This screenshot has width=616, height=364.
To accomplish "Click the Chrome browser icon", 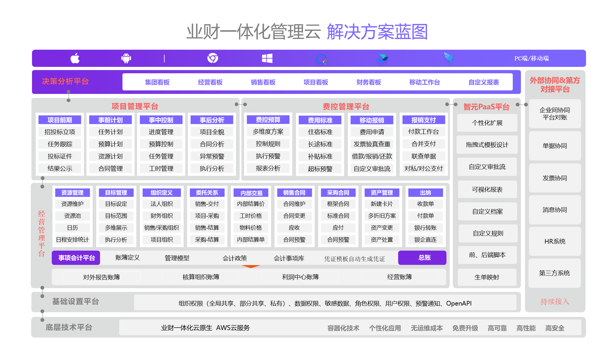I will point(213,58).
